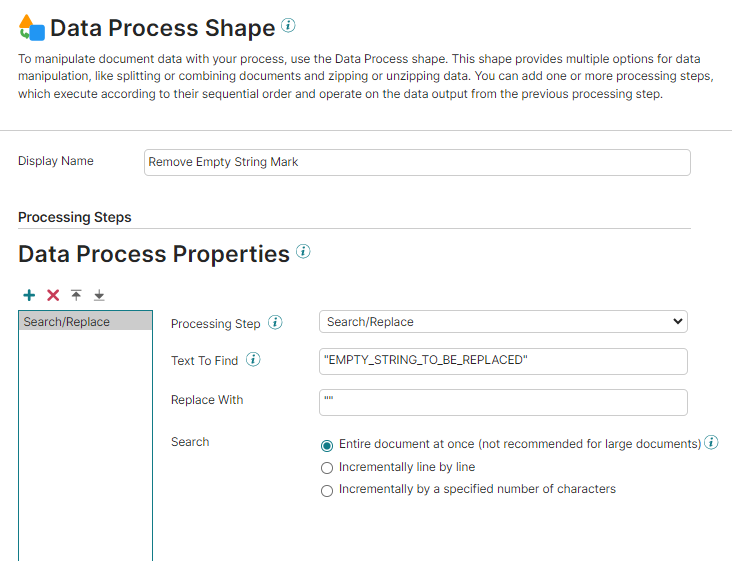The width and height of the screenshot is (732, 561).
Task: Click the Data Process Shape logo icon
Action: point(32,28)
